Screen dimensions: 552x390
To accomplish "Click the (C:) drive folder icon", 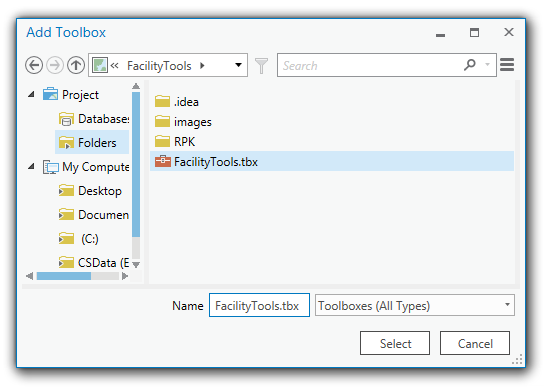I will coord(66,238).
